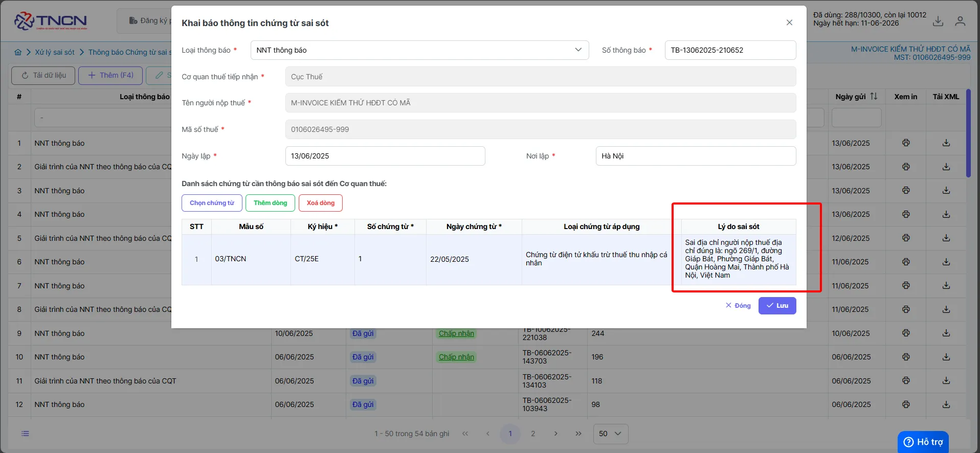
Task: Click the Đóng button to dismiss
Action: pos(738,306)
